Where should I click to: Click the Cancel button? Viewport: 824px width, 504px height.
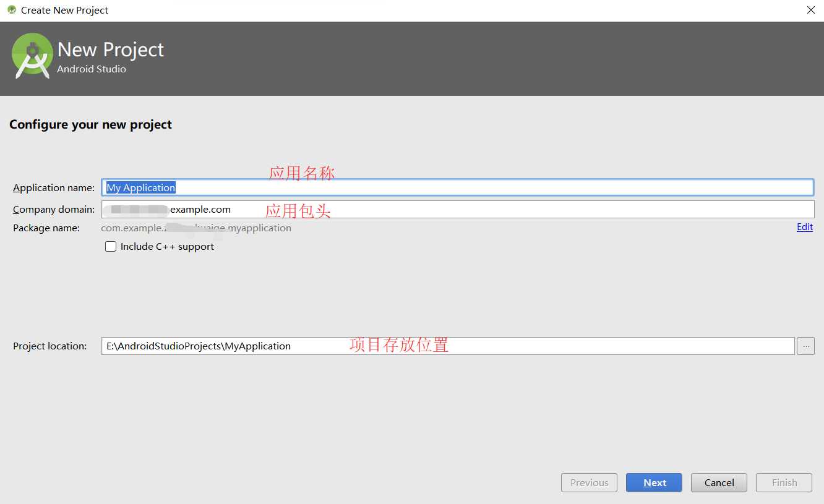pos(719,482)
